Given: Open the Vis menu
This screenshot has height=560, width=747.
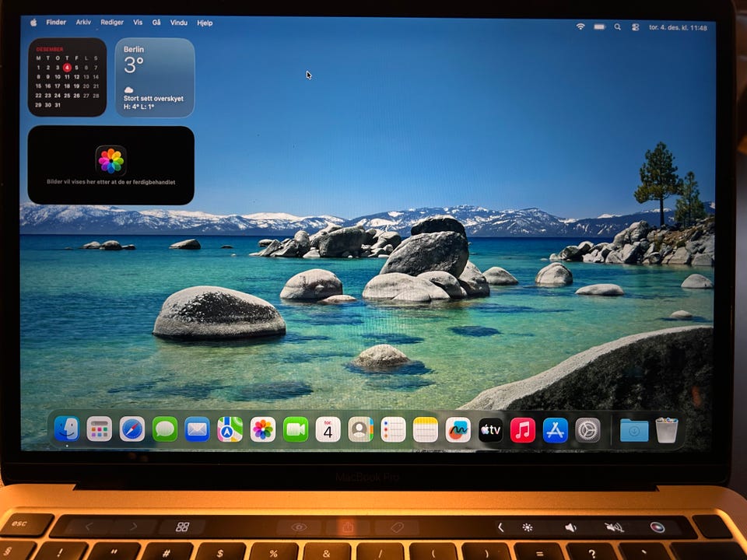Looking at the screenshot, I should 138,23.
